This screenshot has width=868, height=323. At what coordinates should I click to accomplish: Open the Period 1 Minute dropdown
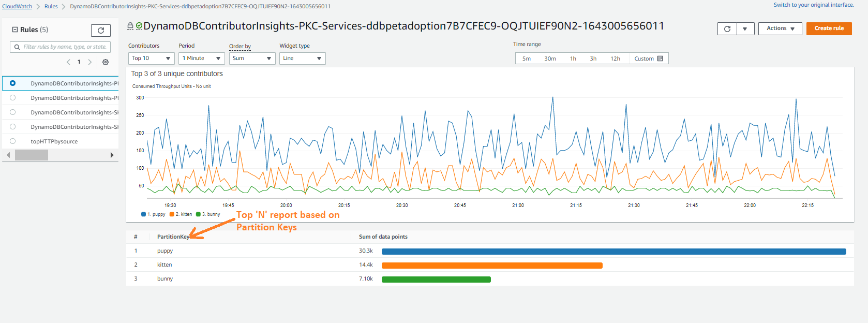[x=202, y=58]
